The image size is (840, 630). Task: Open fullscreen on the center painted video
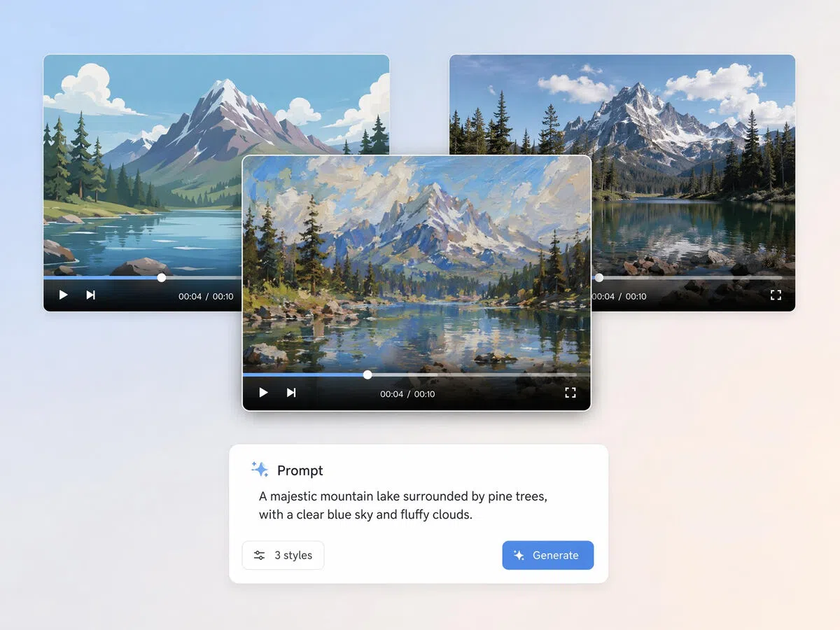[570, 393]
